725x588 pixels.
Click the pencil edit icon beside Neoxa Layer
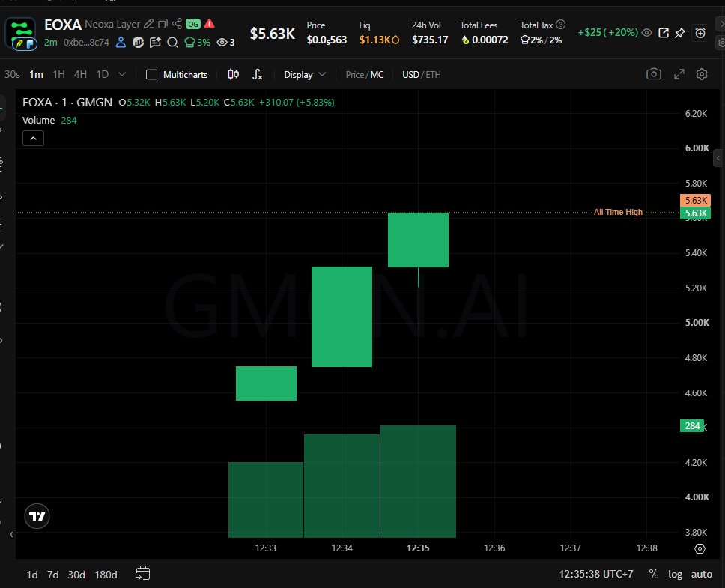point(148,24)
